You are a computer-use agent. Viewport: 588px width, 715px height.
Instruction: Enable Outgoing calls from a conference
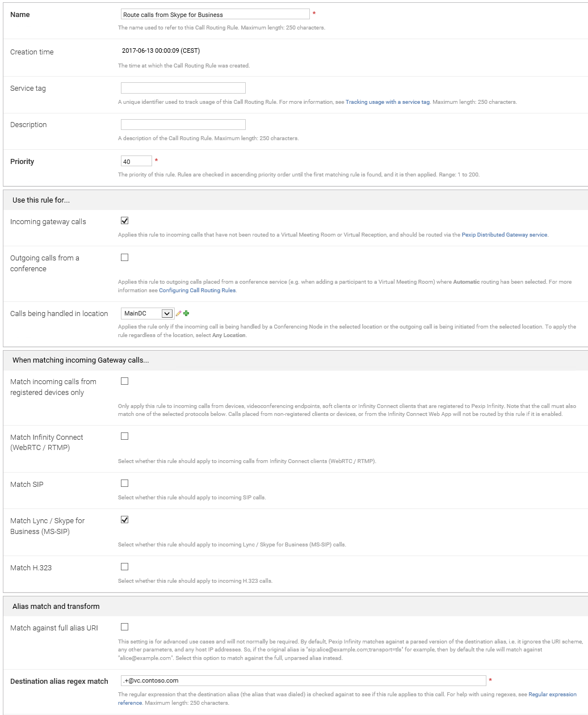click(x=125, y=257)
